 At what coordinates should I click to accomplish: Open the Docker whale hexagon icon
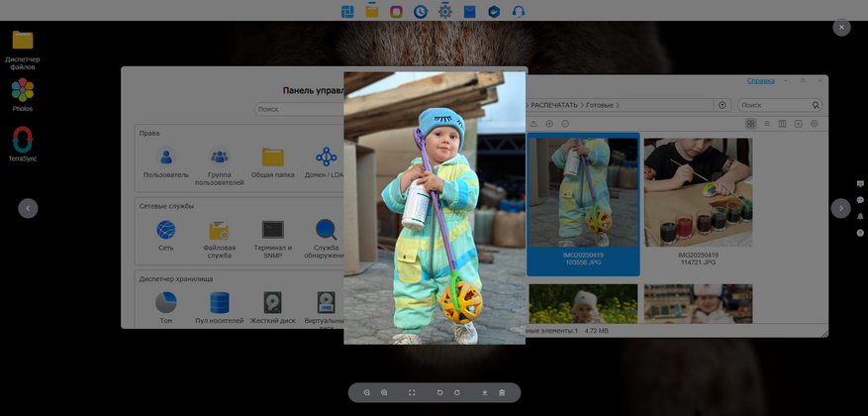tap(494, 11)
